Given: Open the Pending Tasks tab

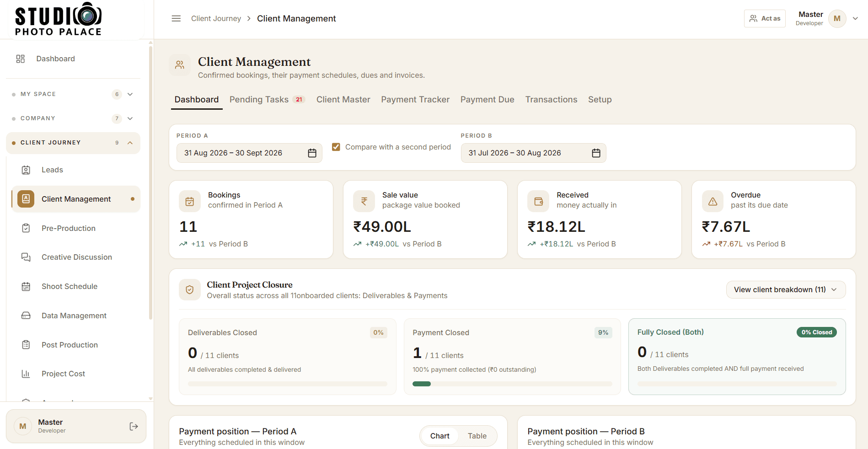Looking at the screenshot, I should coord(267,100).
